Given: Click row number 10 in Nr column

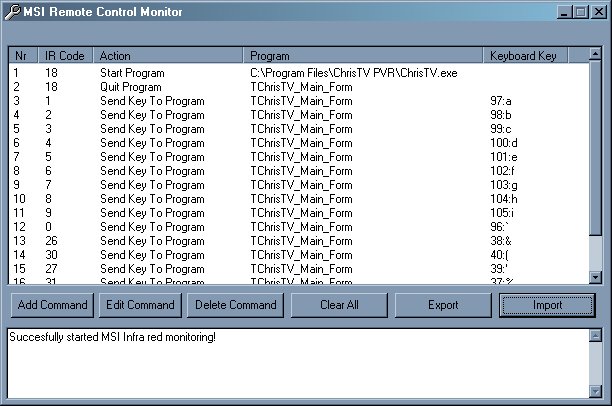Looking at the screenshot, I should point(19,199).
